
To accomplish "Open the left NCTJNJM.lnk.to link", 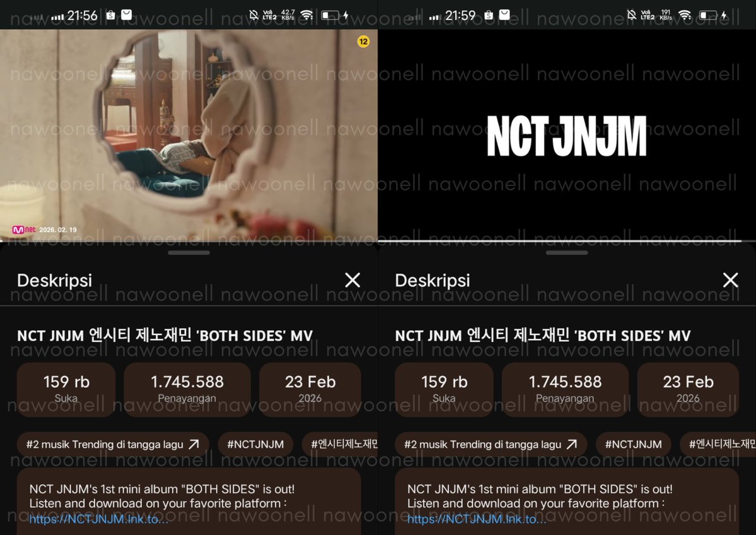I will coord(99,519).
